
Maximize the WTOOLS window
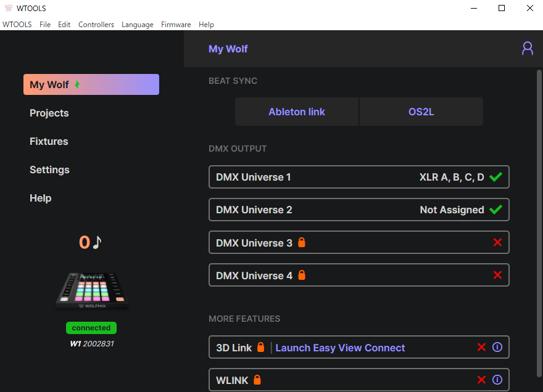502,8
